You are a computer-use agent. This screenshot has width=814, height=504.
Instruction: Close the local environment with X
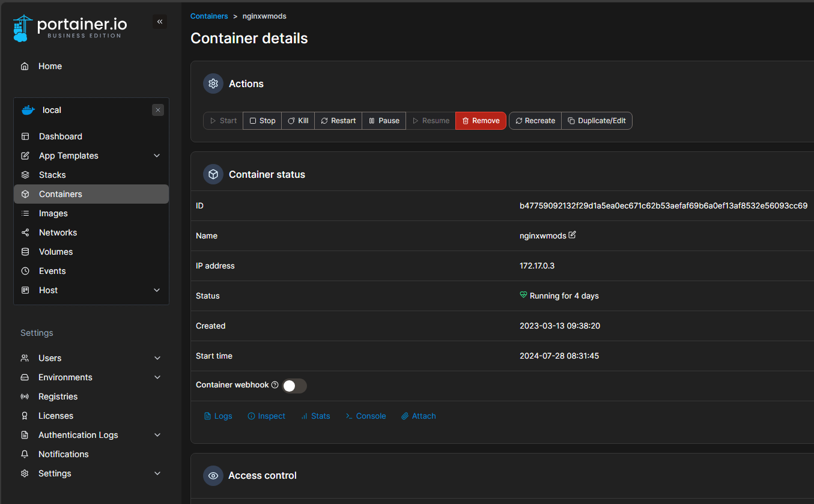(158, 110)
